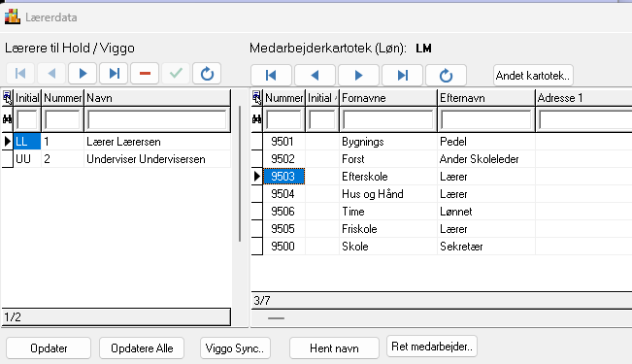This screenshot has height=364, width=632.
Task: Refresh the Lærere til Hold list
Action: coord(207,74)
